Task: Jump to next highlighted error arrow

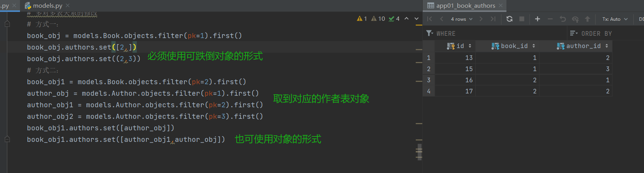Action: pos(417,18)
